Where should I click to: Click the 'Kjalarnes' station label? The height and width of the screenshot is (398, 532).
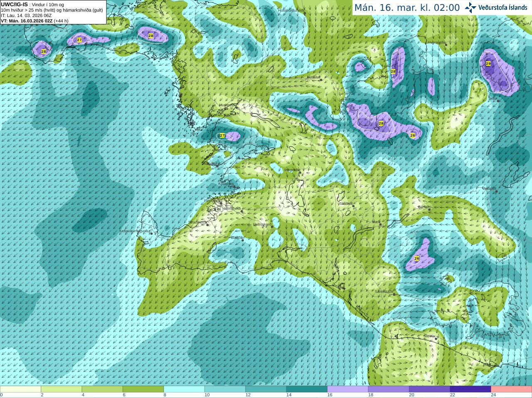[226, 183]
